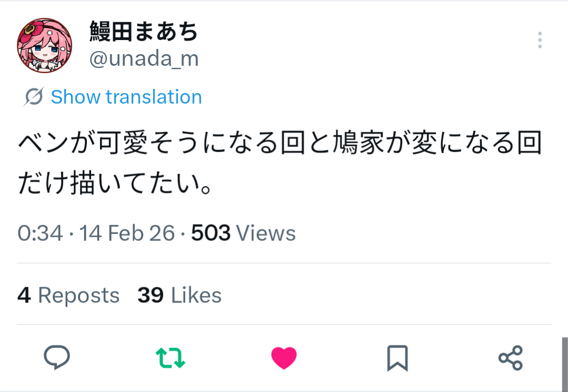View the list of 39 Likes
The width and height of the screenshot is (568, 392).
click(x=180, y=295)
